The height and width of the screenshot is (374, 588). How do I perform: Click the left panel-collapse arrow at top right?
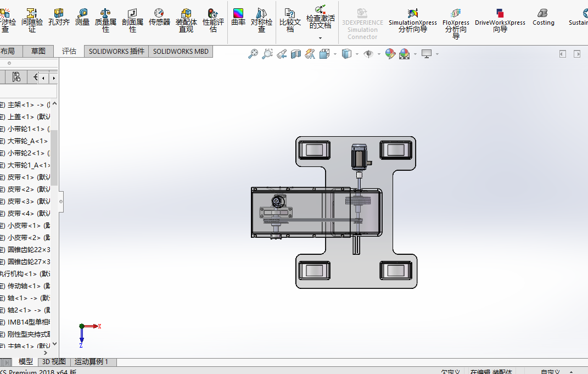point(563,54)
